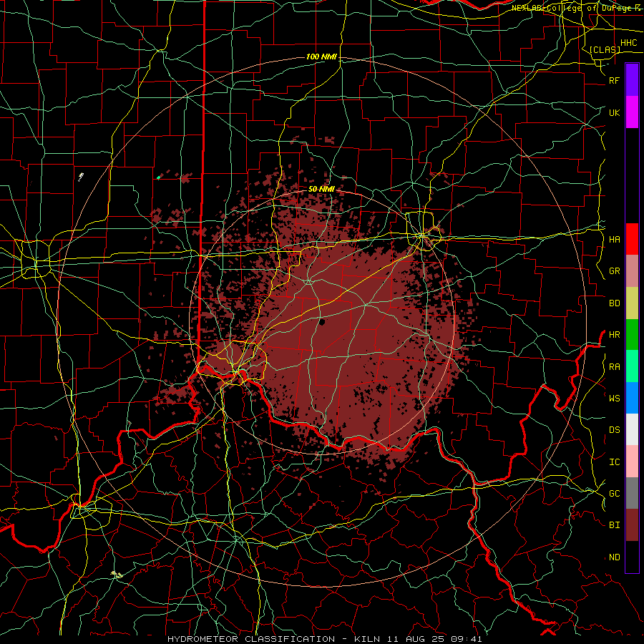
Task: Select the pink GR legend swatch
Action: (632, 271)
